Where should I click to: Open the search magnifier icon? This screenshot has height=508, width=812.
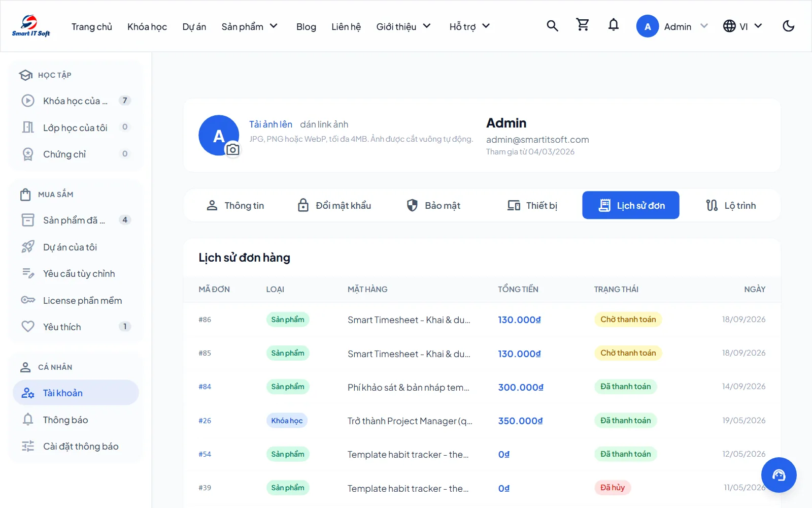click(552, 26)
